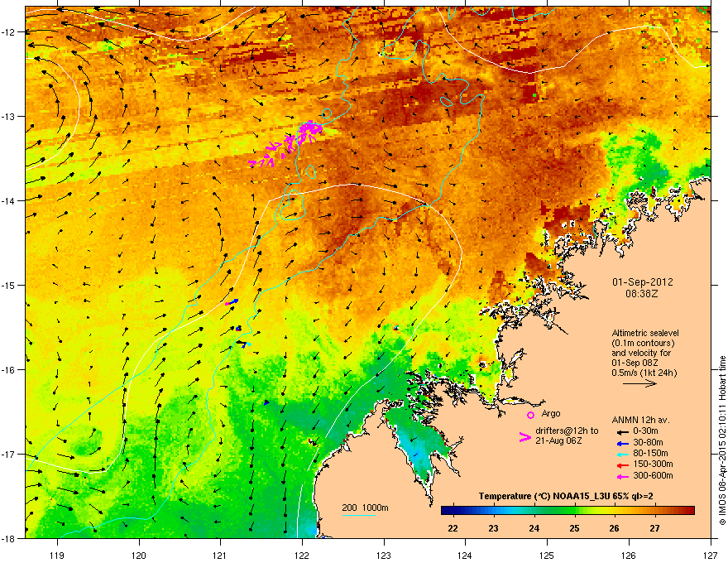This screenshot has width=728, height=563.
Task: Click longitude axis label 123
Action: coord(384,555)
